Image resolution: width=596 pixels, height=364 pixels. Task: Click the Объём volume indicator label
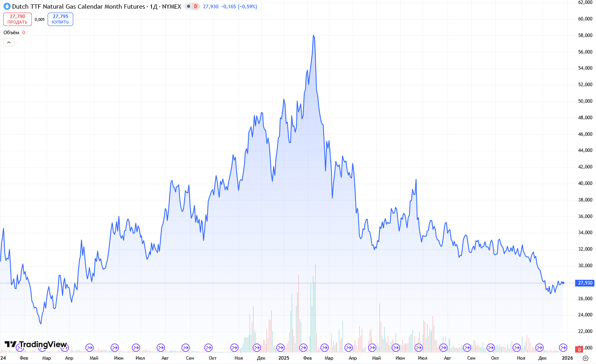point(11,33)
